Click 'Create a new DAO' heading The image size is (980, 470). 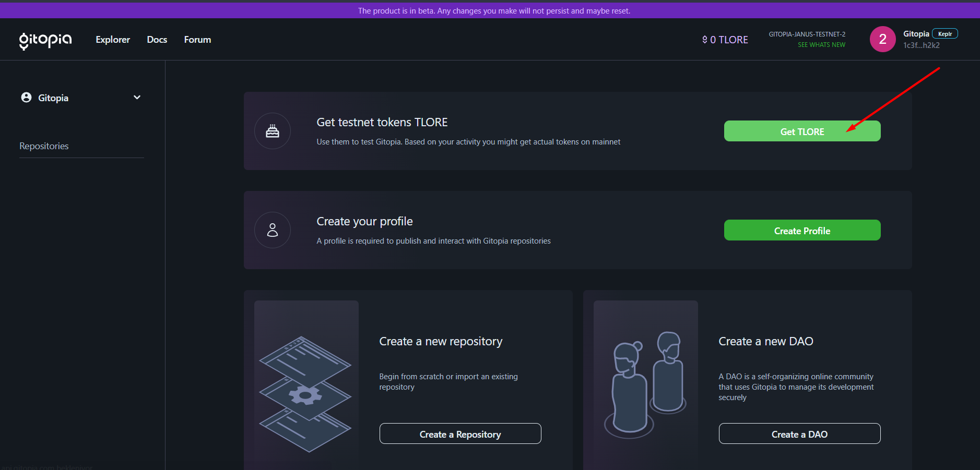tap(766, 341)
